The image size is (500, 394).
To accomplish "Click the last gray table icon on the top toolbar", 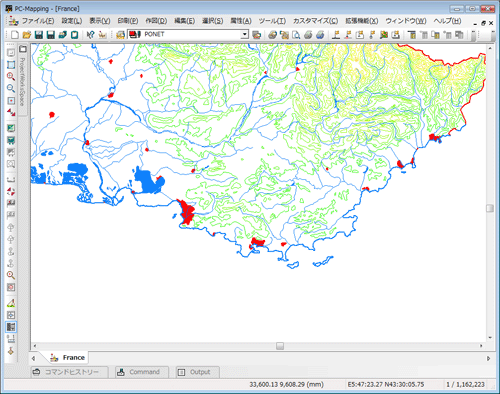I will point(459,34).
